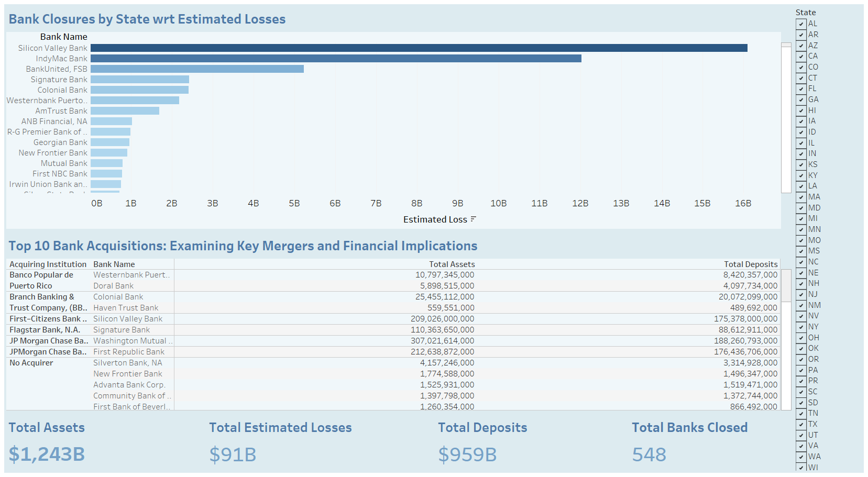Click the sort icon beside Estimated Loss

click(473, 219)
